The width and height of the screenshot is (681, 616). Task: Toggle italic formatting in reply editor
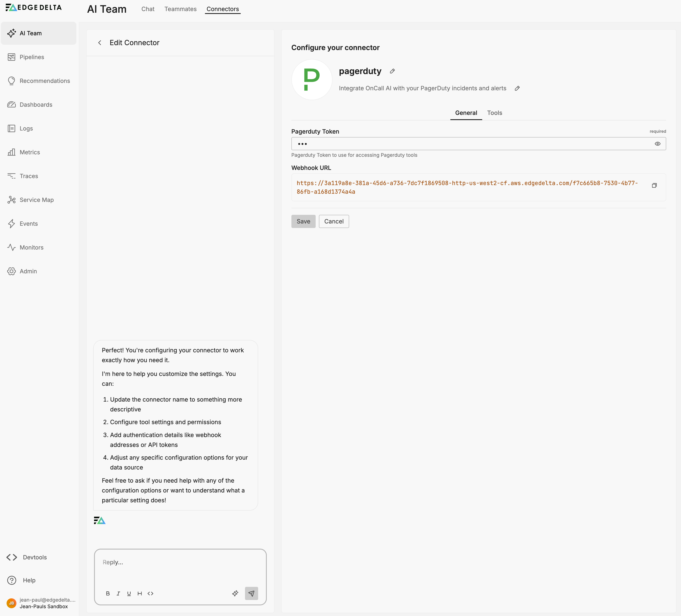click(x=118, y=593)
